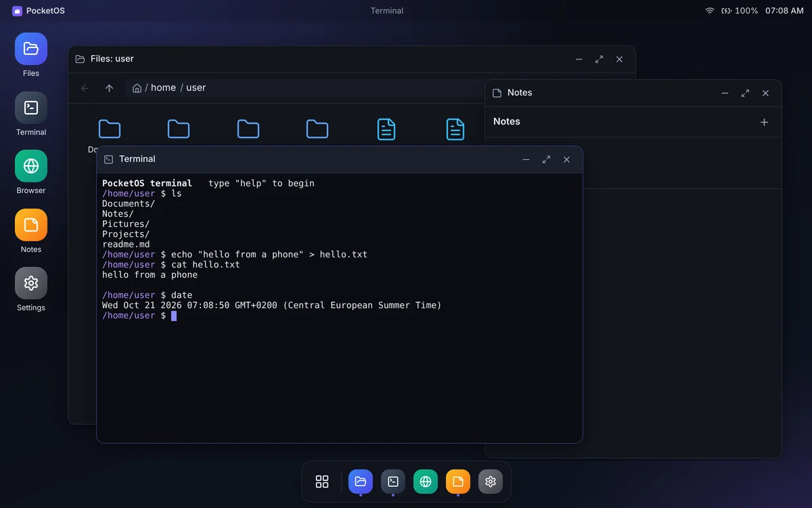
Task: Open Settings from the desktop sidebar
Action: [x=31, y=283]
